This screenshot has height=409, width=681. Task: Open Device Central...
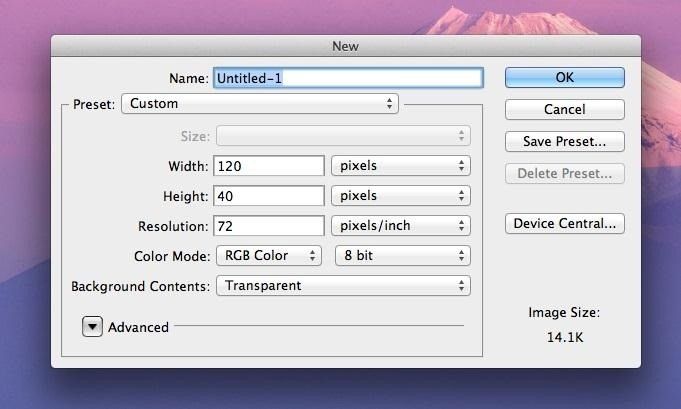(564, 224)
